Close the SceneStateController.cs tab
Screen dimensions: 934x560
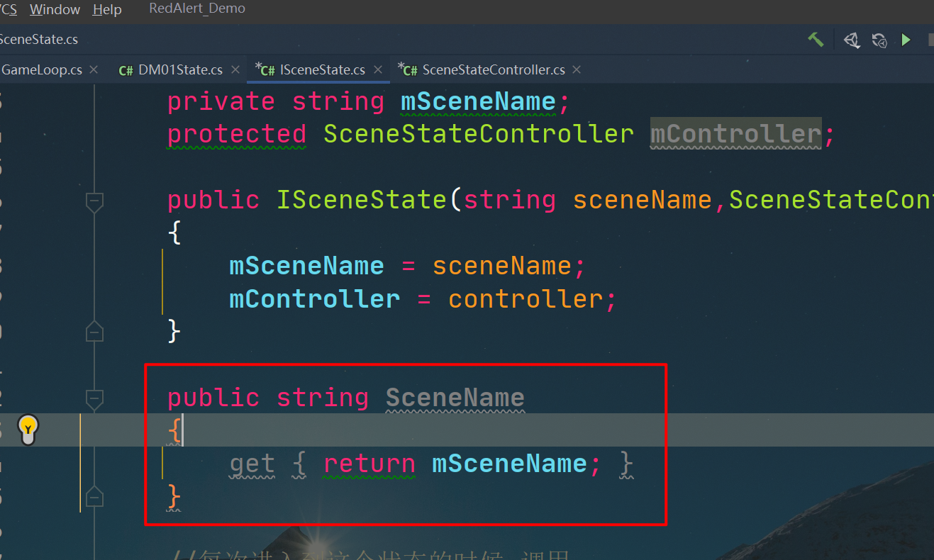pos(577,69)
